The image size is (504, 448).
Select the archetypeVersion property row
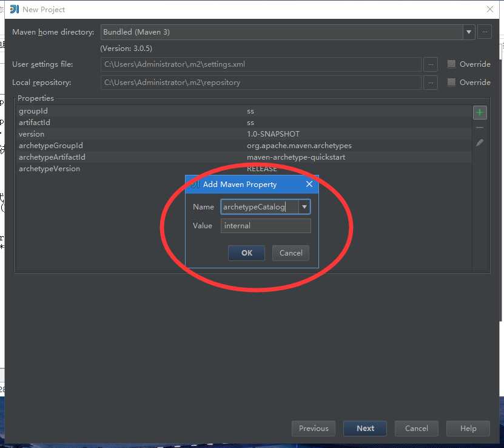point(244,169)
